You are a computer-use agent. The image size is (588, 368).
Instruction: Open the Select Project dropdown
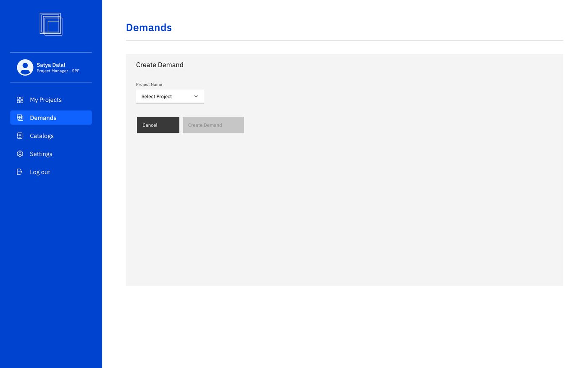[170, 96]
